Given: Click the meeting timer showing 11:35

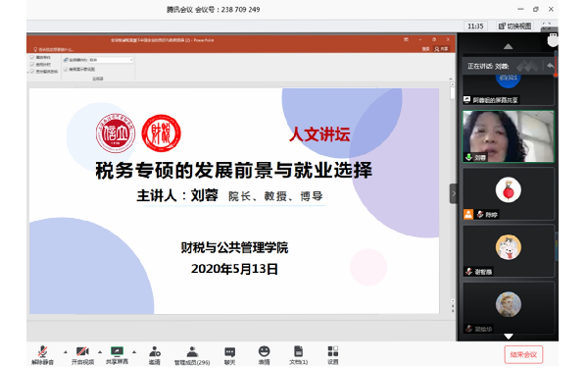Looking at the screenshot, I should tap(475, 26).
